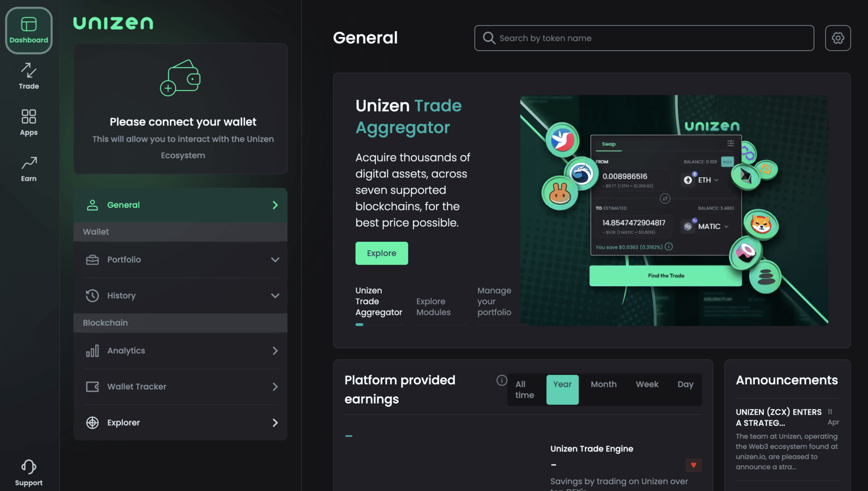Open General via its chevron arrow
868x491 pixels.
coord(275,205)
